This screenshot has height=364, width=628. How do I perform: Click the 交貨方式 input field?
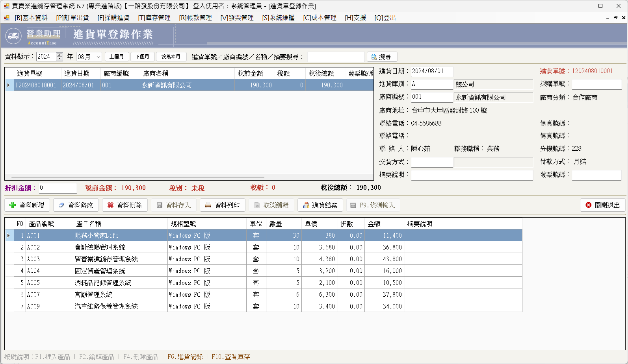[x=432, y=162]
